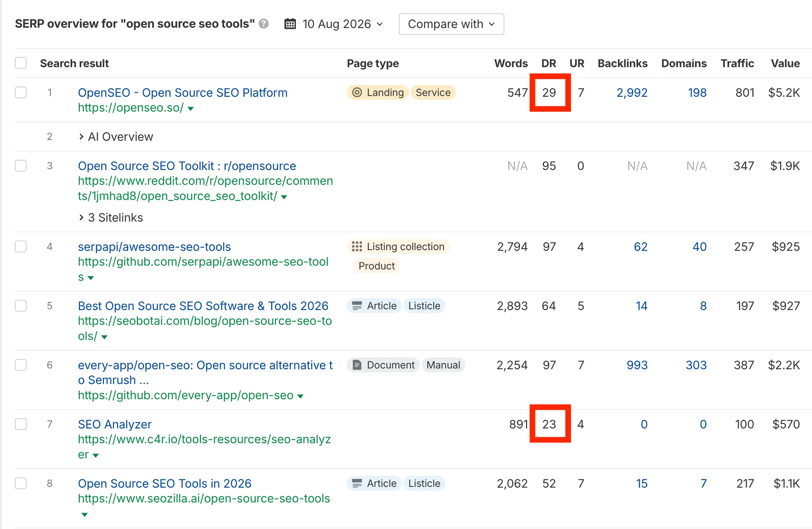The image size is (812, 529).
Task: Open the seozilla.ai open-source-seo-tools URL
Action: pyautogui.click(x=204, y=499)
